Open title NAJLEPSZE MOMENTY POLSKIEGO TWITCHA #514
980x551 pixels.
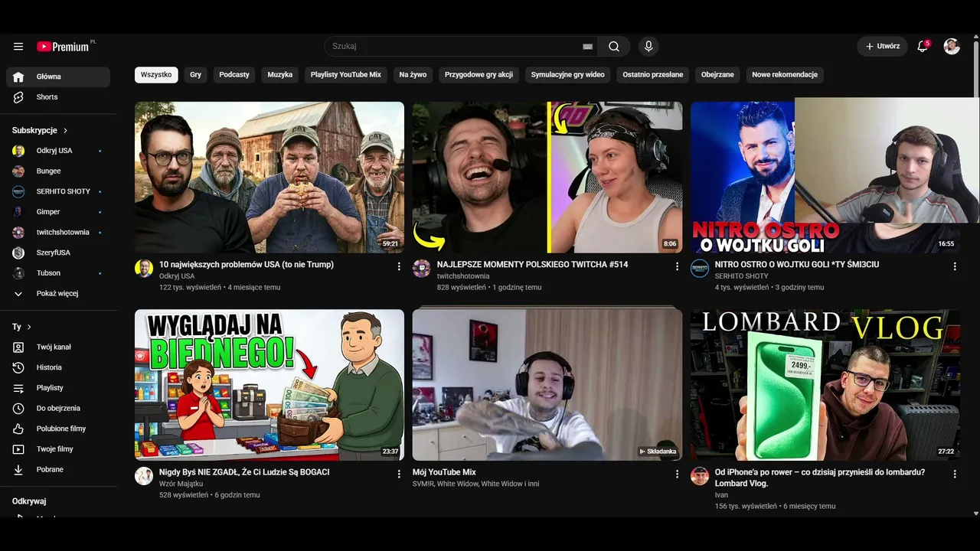click(x=532, y=265)
